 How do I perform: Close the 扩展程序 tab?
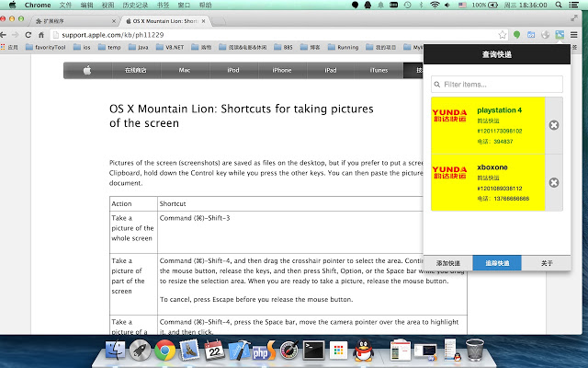coord(114,21)
